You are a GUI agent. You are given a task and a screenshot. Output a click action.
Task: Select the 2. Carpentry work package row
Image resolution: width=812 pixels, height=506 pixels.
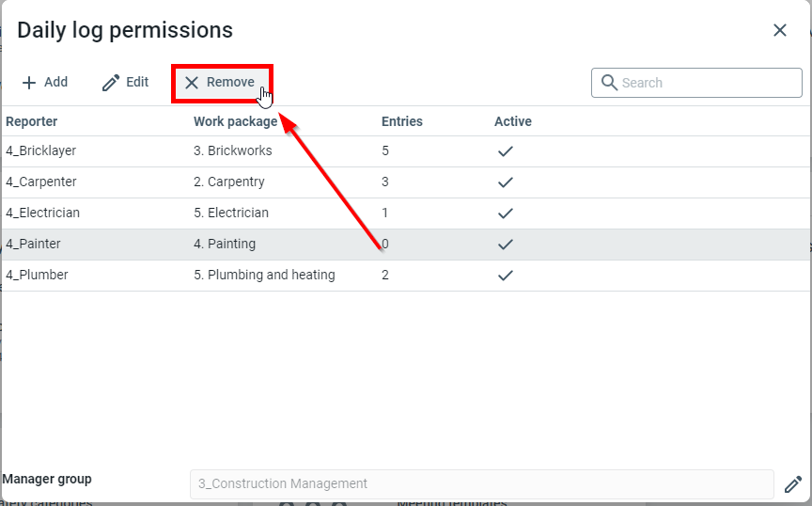[229, 182]
